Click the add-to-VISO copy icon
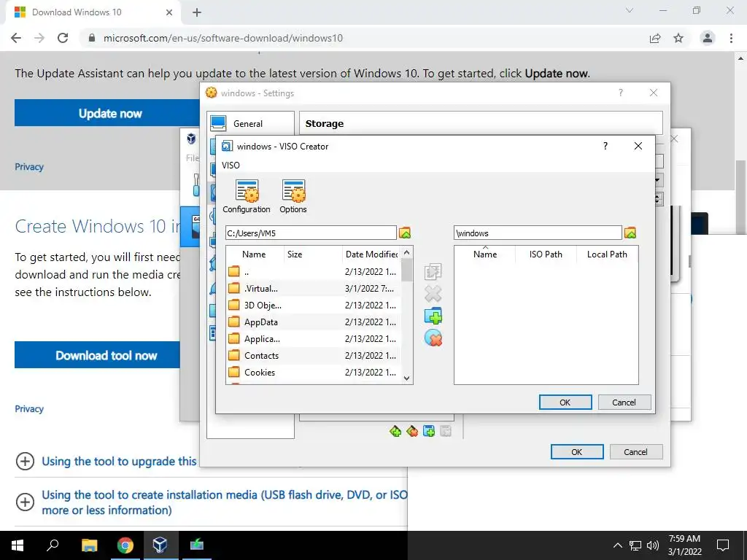The width and height of the screenshot is (747, 560). click(433, 271)
